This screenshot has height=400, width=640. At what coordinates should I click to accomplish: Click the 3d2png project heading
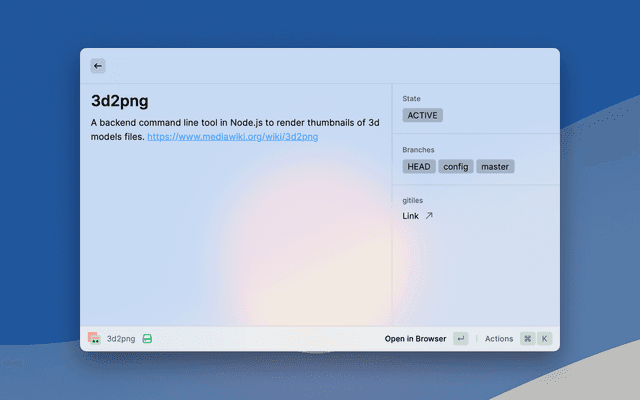tap(120, 100)
